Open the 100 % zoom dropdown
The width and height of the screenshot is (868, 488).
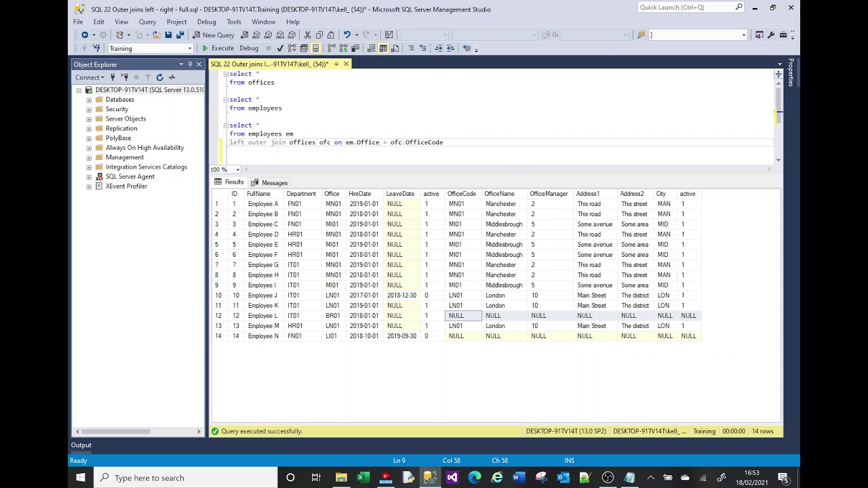(x=237, y=169)
